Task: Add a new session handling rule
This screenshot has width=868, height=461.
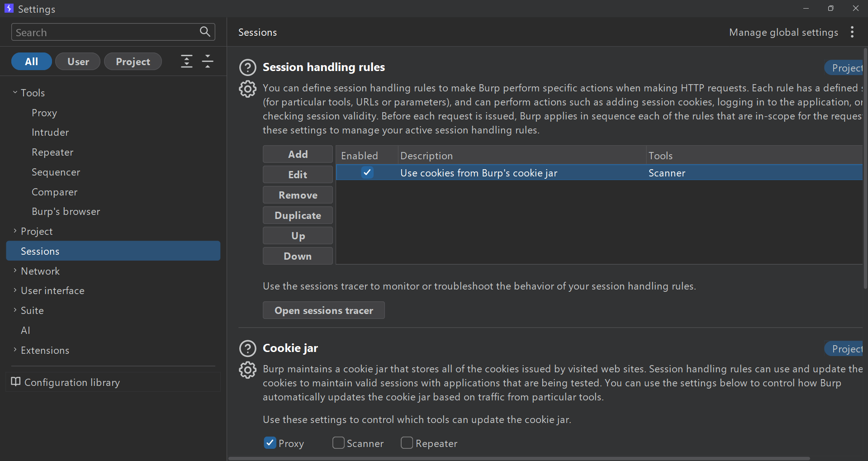Action: [298, 154]
